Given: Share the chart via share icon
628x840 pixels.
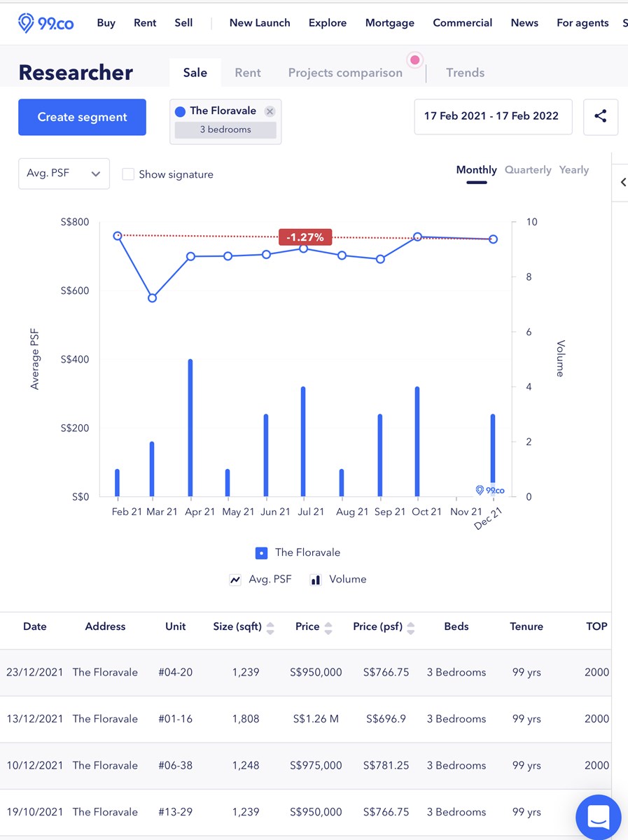Looking at the screenshot, I should pyautogui.click(x=600, y=116).
